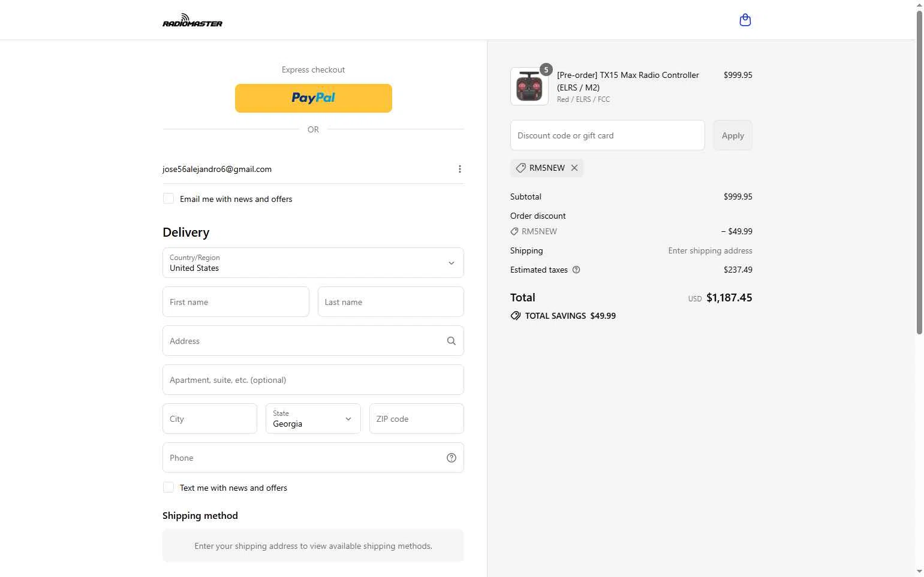The height and width of the screenshot is (577, 924).
Task: Click the phone field help icon
Action: click(x=452, y=458)
